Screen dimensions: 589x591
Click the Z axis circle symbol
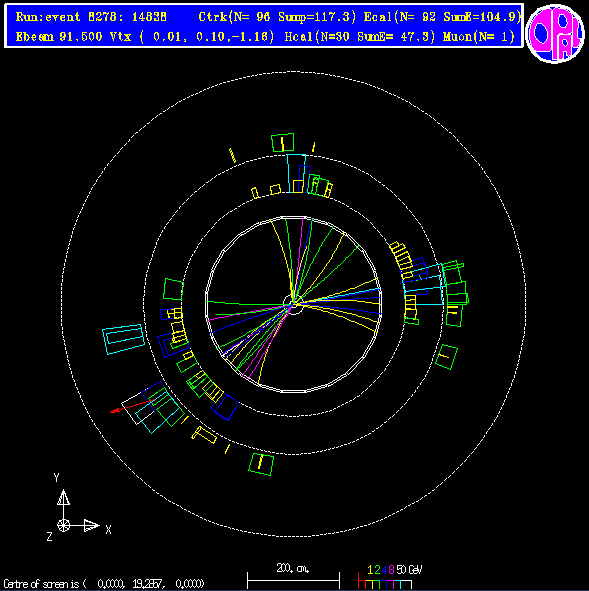coord(63,525)
